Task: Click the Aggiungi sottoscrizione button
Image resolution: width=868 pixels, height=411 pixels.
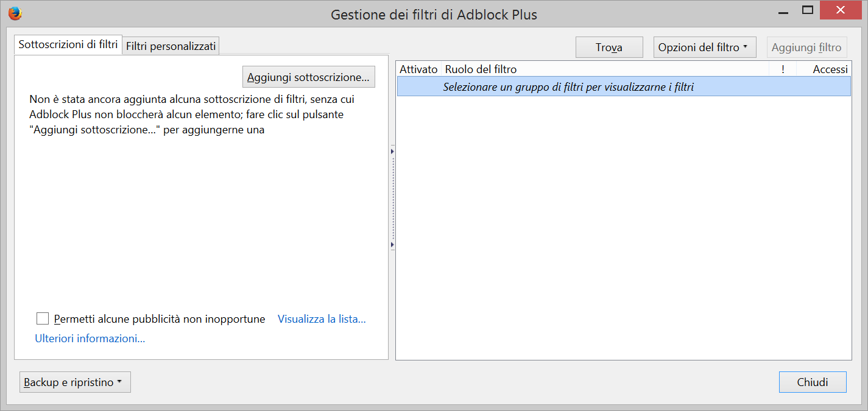Action: pos(309,77)
